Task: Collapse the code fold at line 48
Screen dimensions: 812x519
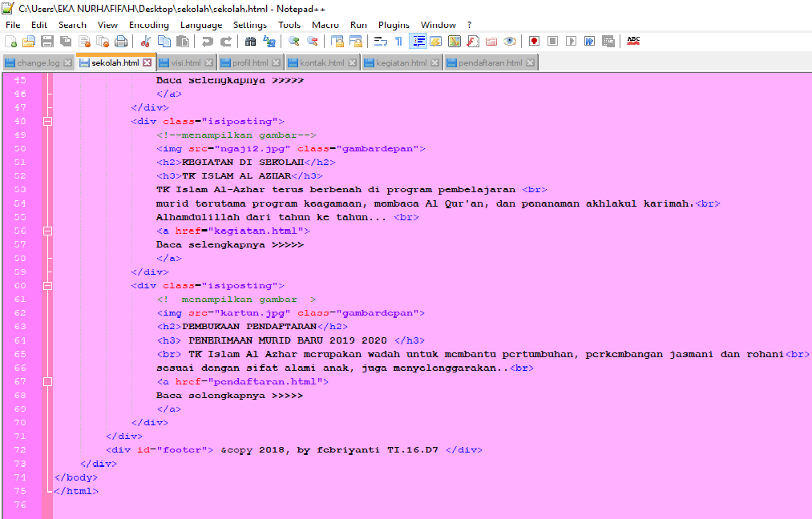Action: 47,122
